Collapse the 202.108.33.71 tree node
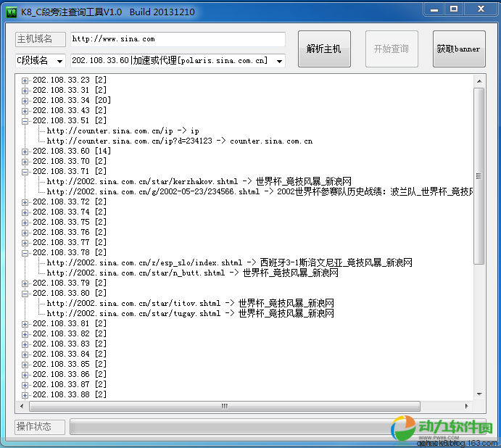The height and width of the screenshot is (448, 501). point(25,172)
